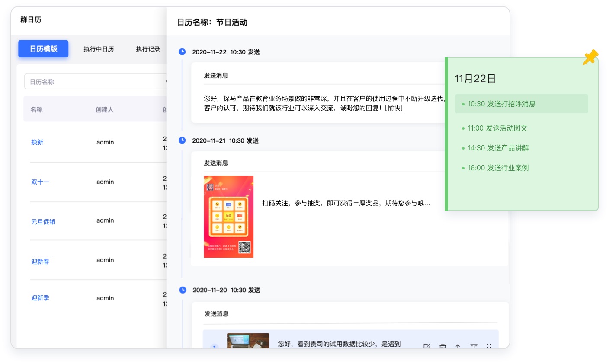Image resolution: width=609 pixels, height=364 pixels.
Task: Click the trash delete icon on the message row
Action: (x=442, y=346)
